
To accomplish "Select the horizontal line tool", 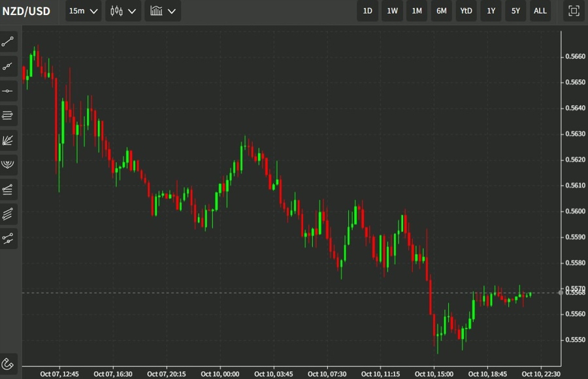I will pos(8,91).
